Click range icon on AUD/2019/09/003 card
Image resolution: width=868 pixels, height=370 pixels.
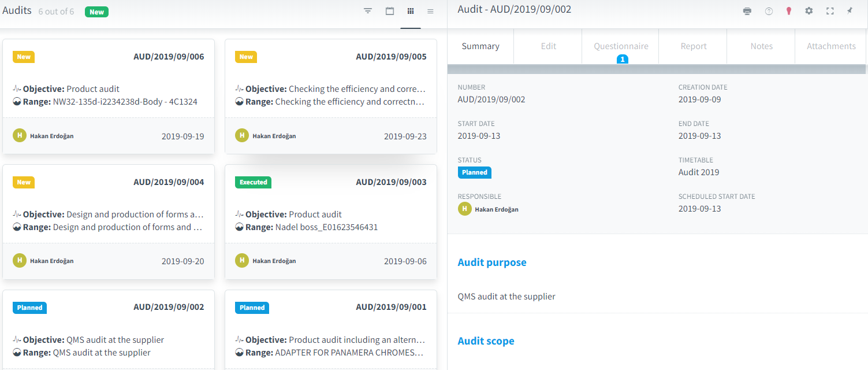click(x=240, y=227)
